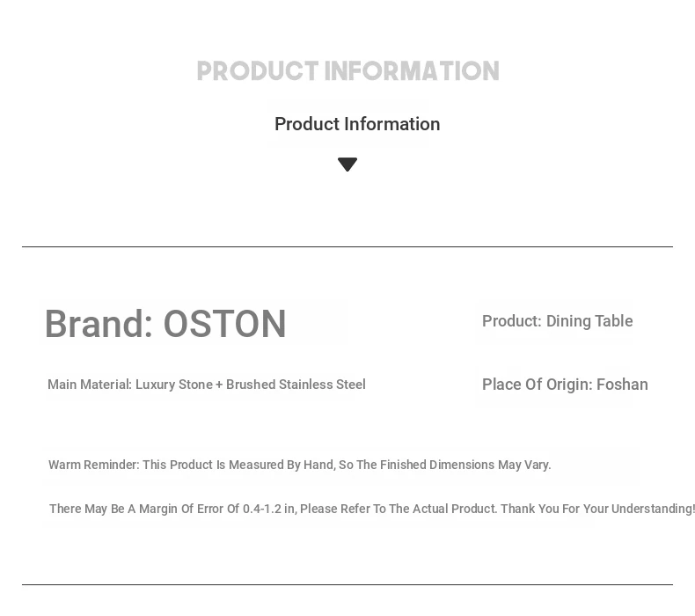The width and height of the screenshot is (695, 616).
Task: Select the Luxury Stone material text
Action: [x=173, y=385]
